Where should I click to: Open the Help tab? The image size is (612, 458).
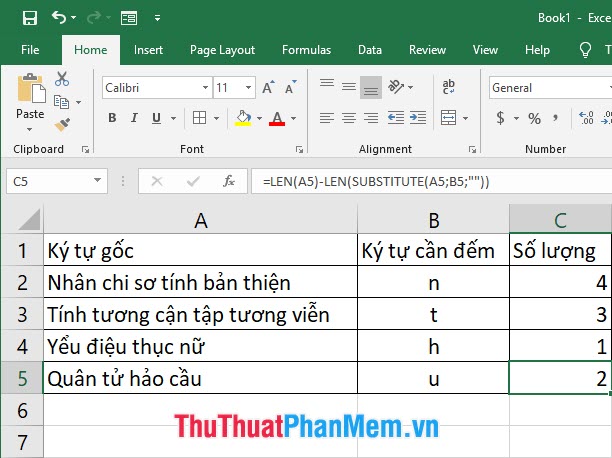tap(537, 50)
